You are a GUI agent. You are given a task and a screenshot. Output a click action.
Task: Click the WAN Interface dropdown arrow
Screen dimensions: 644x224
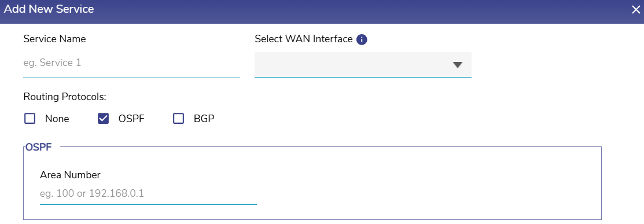click(458, 65)
